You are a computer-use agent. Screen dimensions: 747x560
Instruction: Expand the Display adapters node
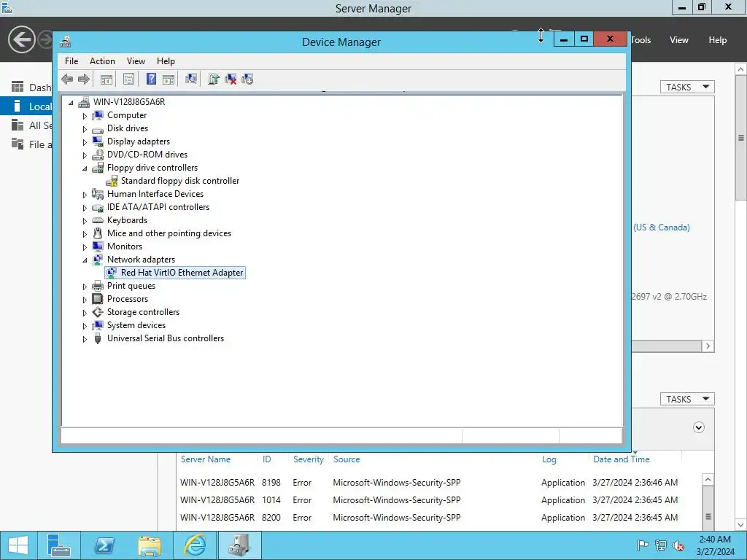click(x=85, y=142)
